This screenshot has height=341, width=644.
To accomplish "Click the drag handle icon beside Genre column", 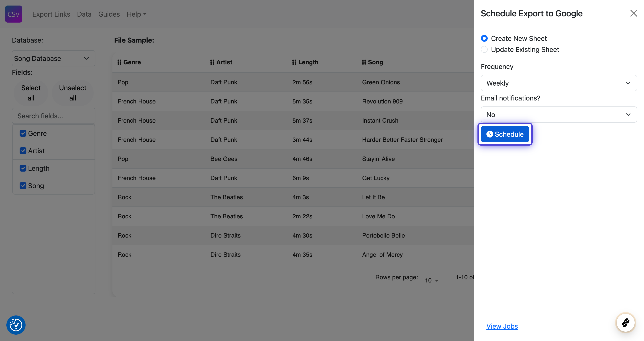I will [x=119, y=62].
